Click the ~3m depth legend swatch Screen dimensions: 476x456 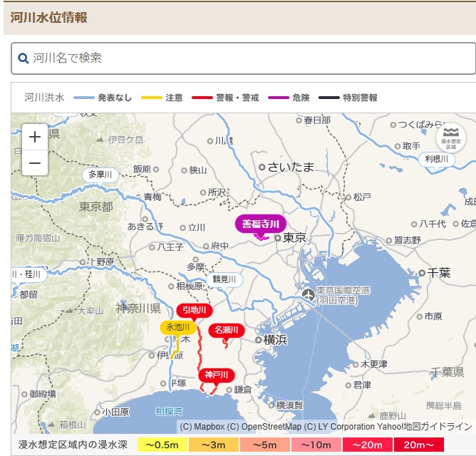[x=213, y=445]
